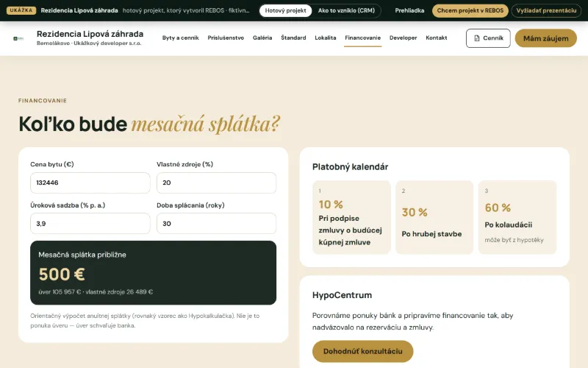
Task: Click Dohodnúť konzultáciu button
Action: (362, 352)
